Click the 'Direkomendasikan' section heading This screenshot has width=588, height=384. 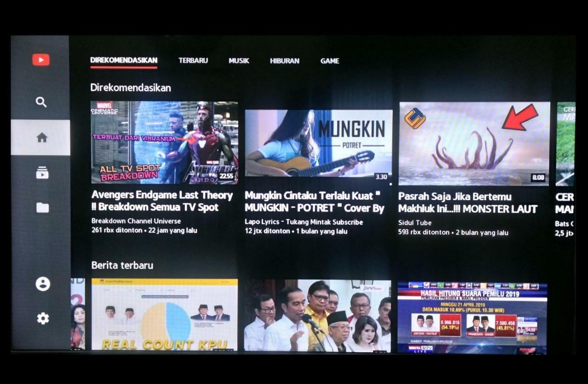[130, 87]
